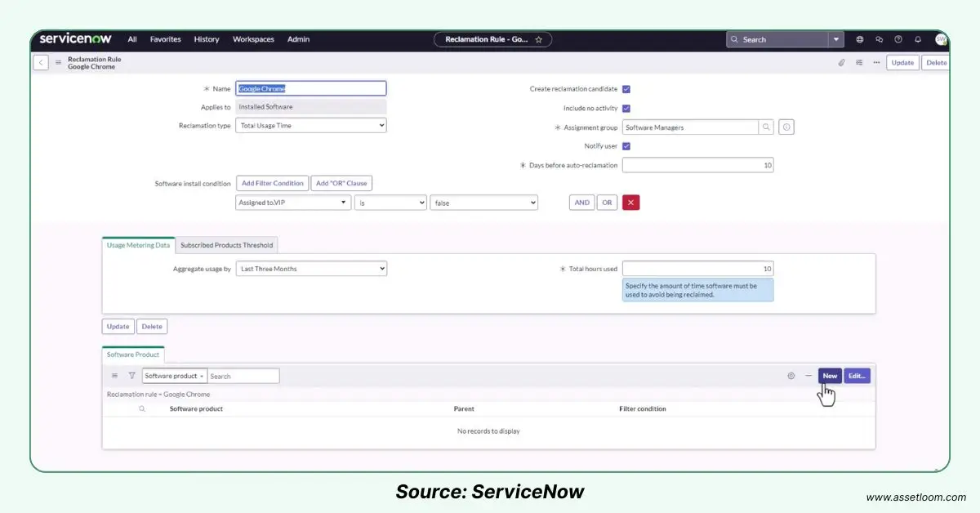The image size is (980, 513).
Task: Switch to Subscribed Products Threshold tab
Action: point(228,245)
